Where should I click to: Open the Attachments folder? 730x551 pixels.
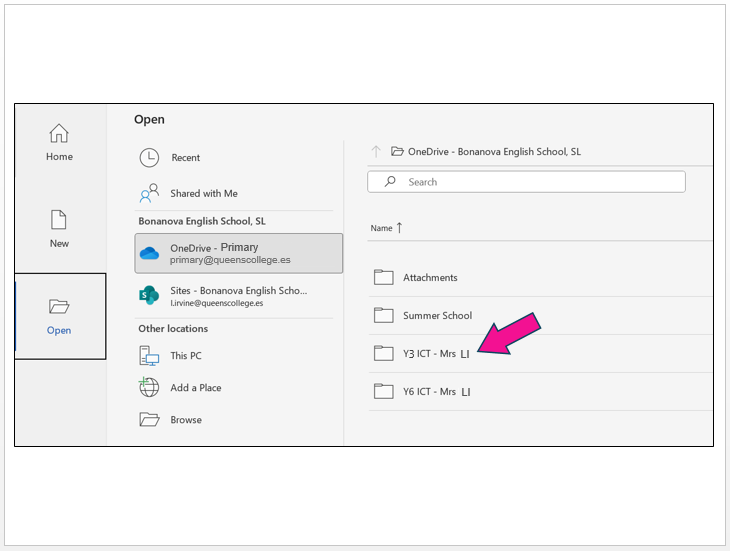(430, 278)
